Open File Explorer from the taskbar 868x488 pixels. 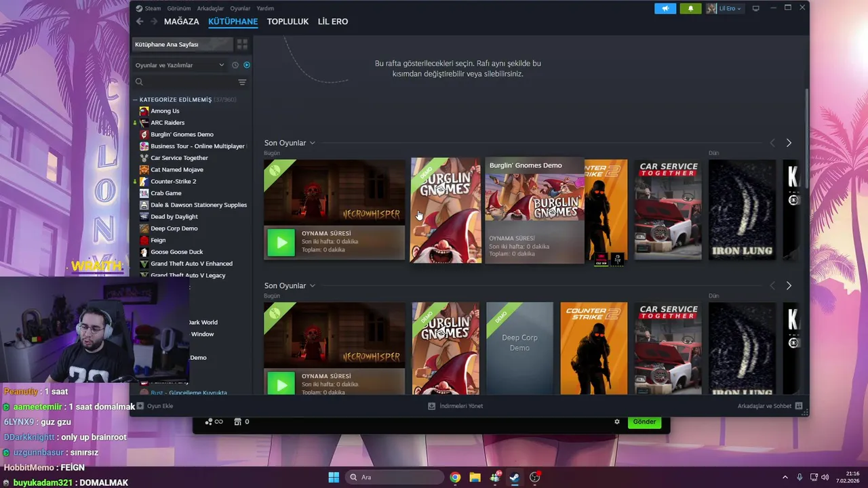475,477
